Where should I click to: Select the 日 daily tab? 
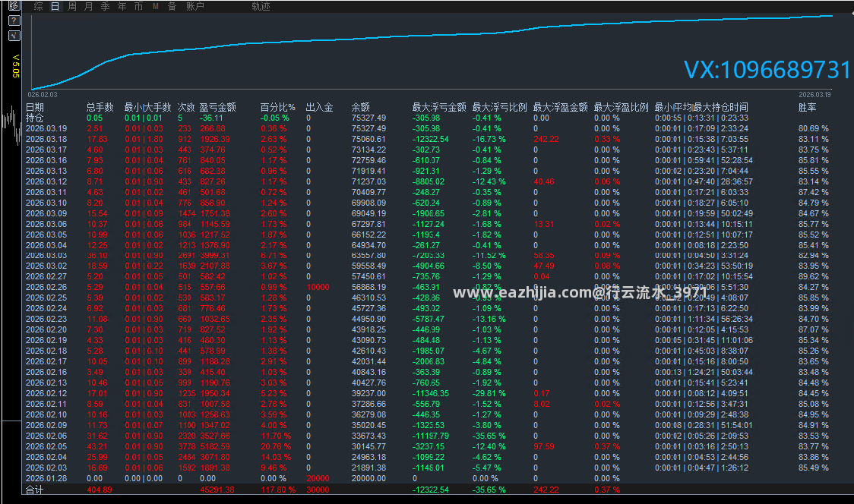pyautogui.click(x=55, y=6)
